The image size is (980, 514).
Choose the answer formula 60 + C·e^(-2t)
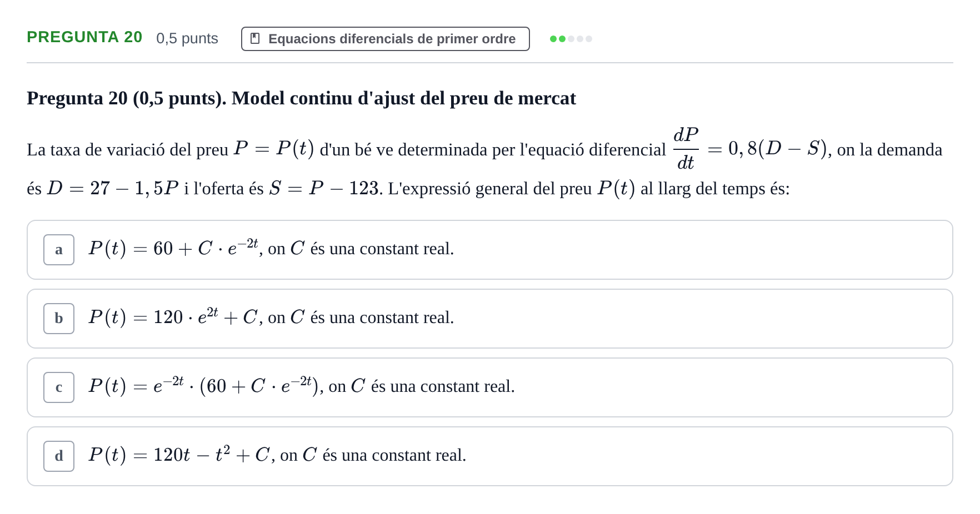point(173,248)
